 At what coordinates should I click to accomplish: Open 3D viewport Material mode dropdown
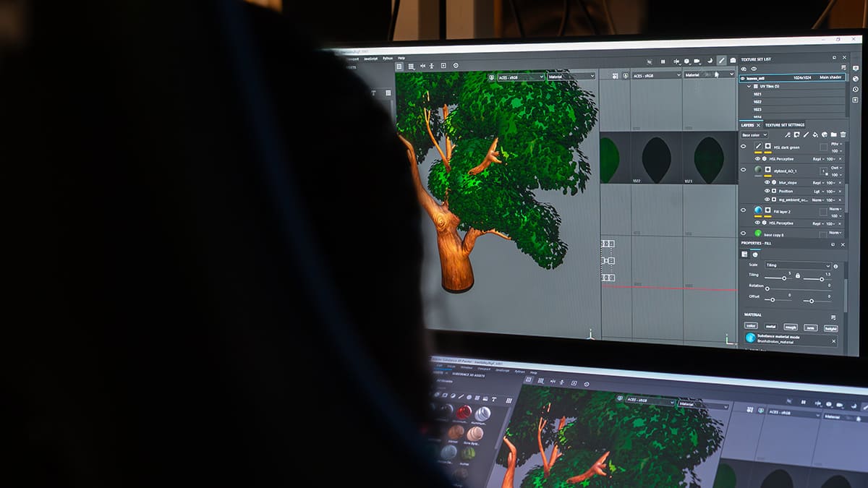click(x=571, y=77)
